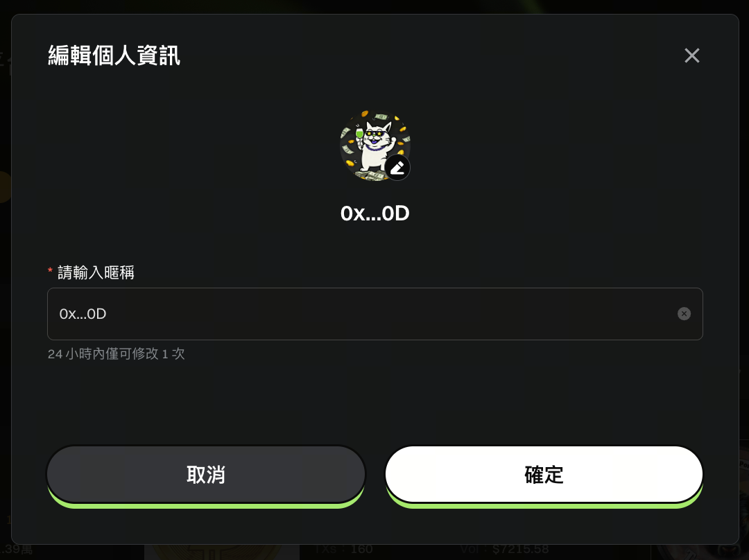The width and height of the screenshot is (749, 560).
Task: Close the 編輯個人資訊 dialog with the X
Action: click(691, 55)
